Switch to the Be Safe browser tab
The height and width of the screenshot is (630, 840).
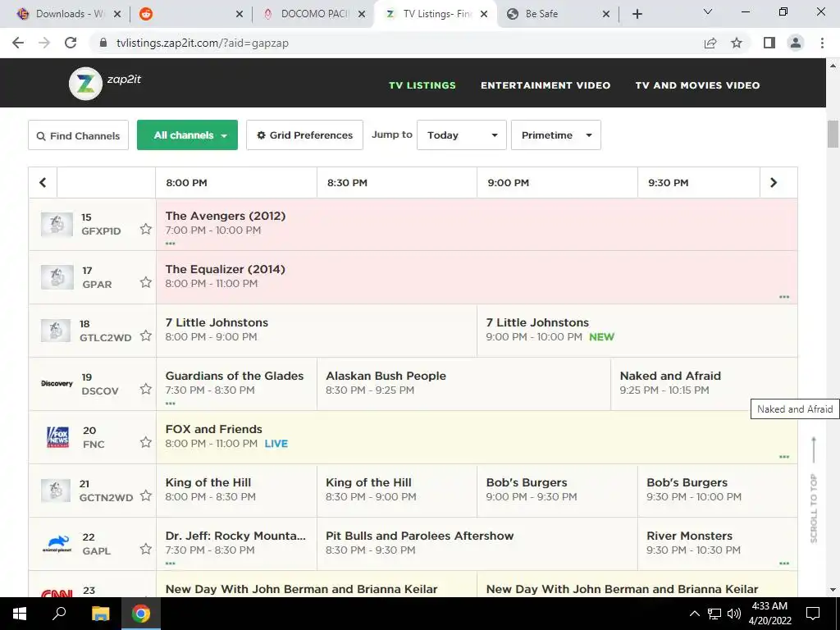(x=558, y=14)
